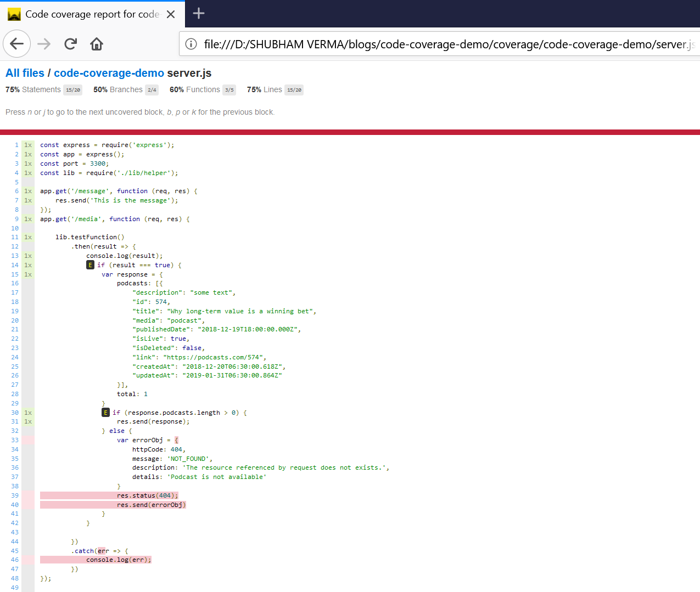
Task: Click the "title" Why long-term value line
Action: (x=224, y=311)
